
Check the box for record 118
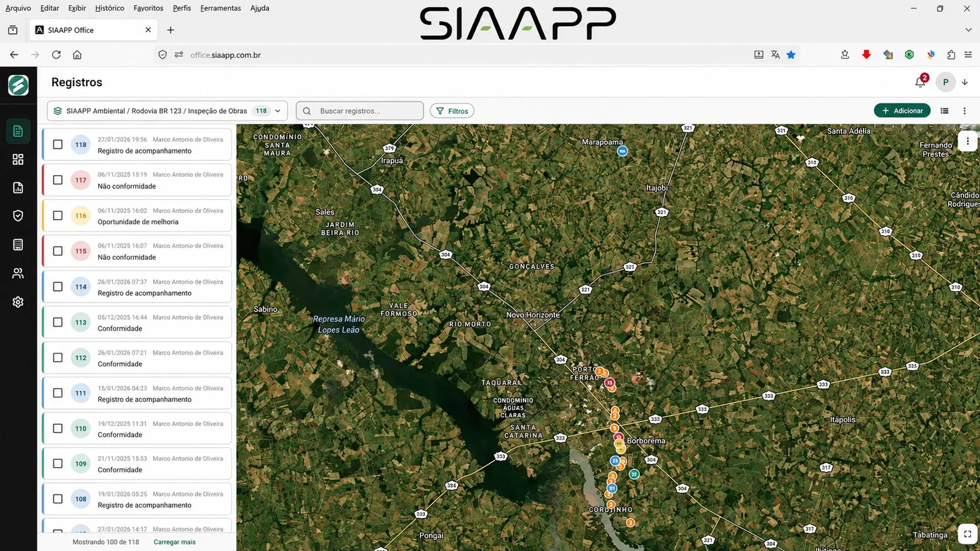[57, 145]
